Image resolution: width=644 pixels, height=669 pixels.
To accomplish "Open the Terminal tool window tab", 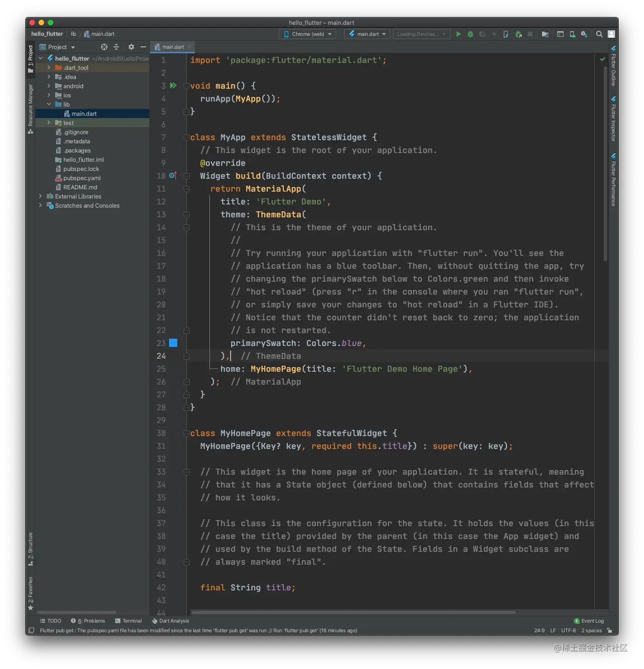I will coord(129,621).
